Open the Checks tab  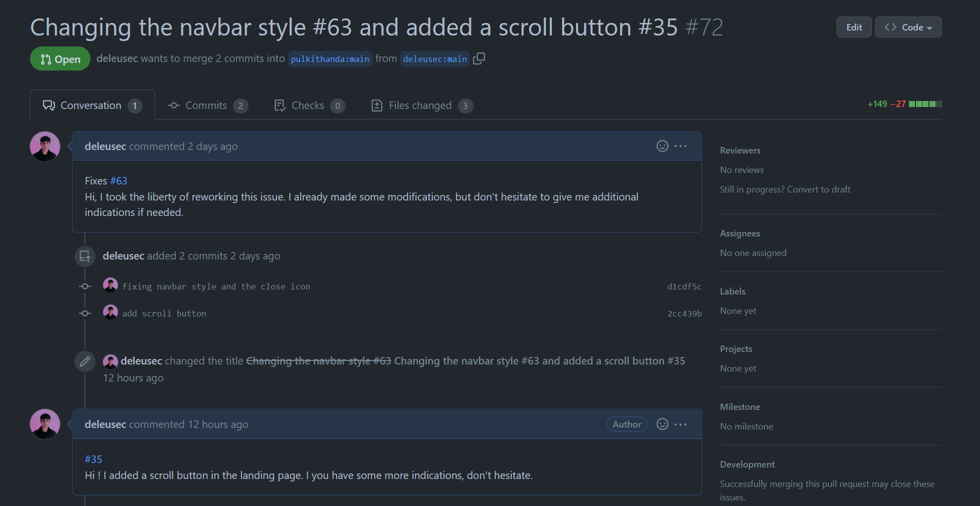[308, 105]
